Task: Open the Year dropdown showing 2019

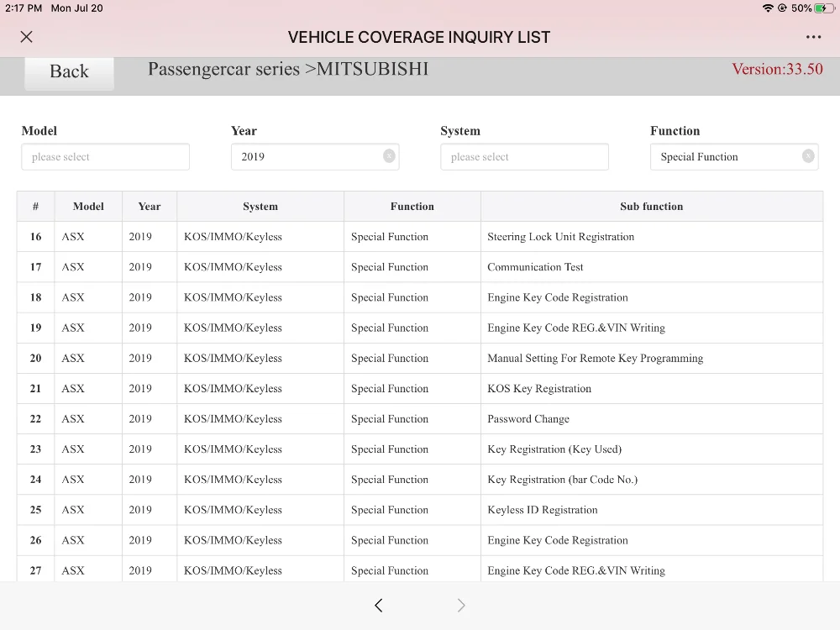Action: pos(315,156)
